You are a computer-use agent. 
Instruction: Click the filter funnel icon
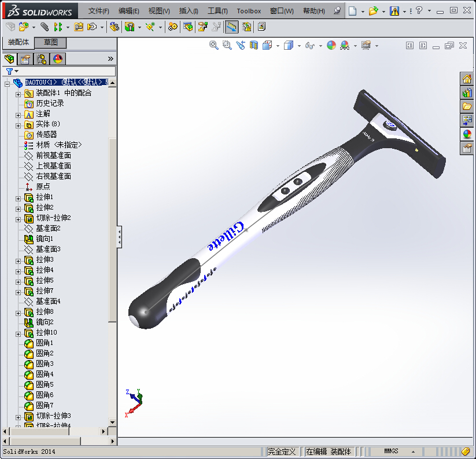(9, 71)
